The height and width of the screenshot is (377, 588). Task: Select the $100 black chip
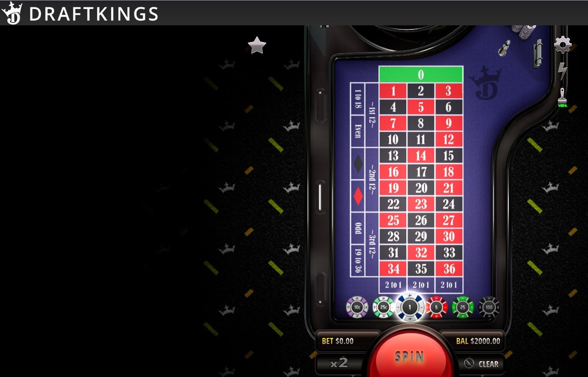coord(489,307)
